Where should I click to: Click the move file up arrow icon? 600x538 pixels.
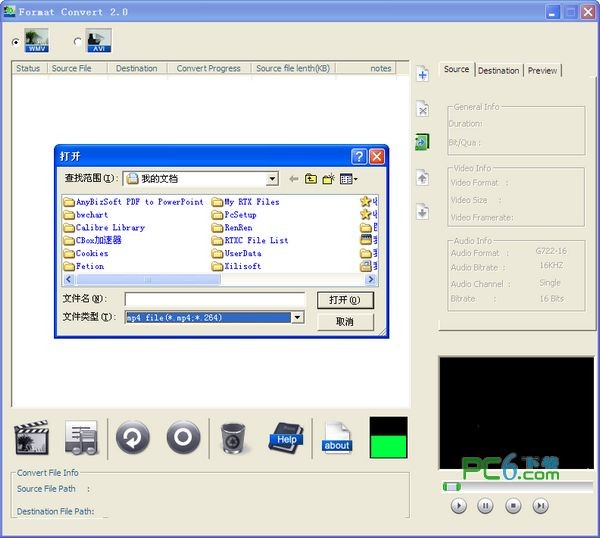tap(422, 178)
